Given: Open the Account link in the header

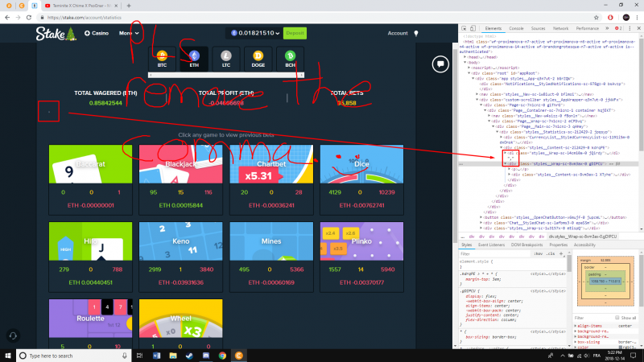Looking at the screenshot, I should pos(398,33).
